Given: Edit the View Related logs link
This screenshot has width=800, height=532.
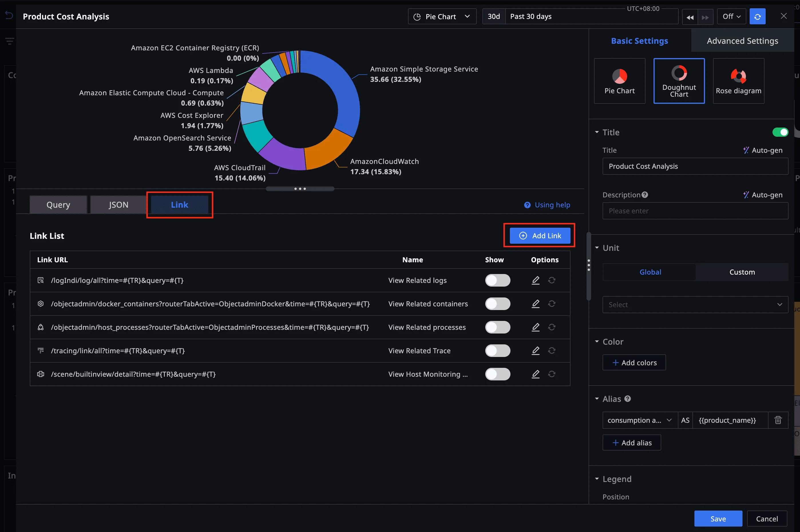Looking at the screenshot, I should click(535, 280).
